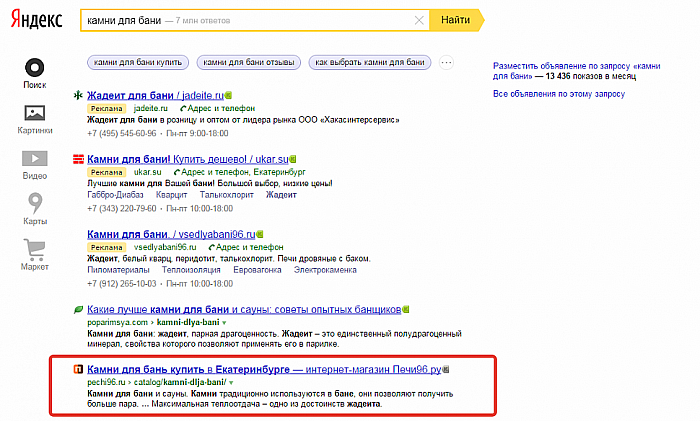Open Адрес и телефон, Екатеринбург link
The width and height of the screenshot is (700, 421).
coord(239,172)
